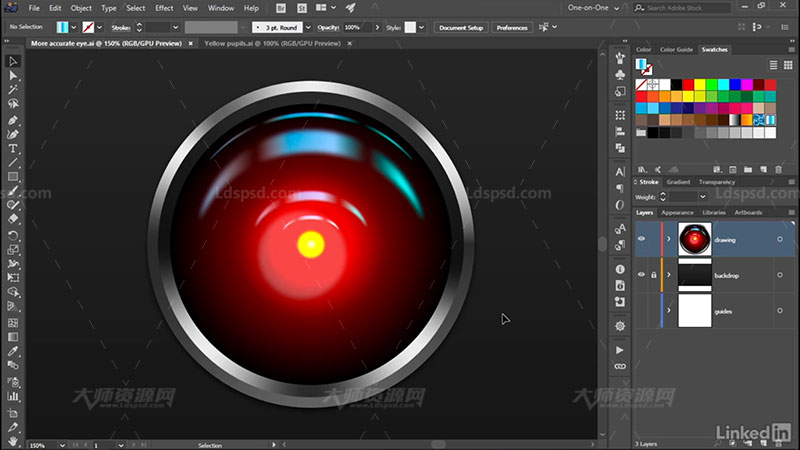Viewport: 800px width, 450px height.
Task: Switch Swatches panel to list view
Action: [x=773, y=65]
